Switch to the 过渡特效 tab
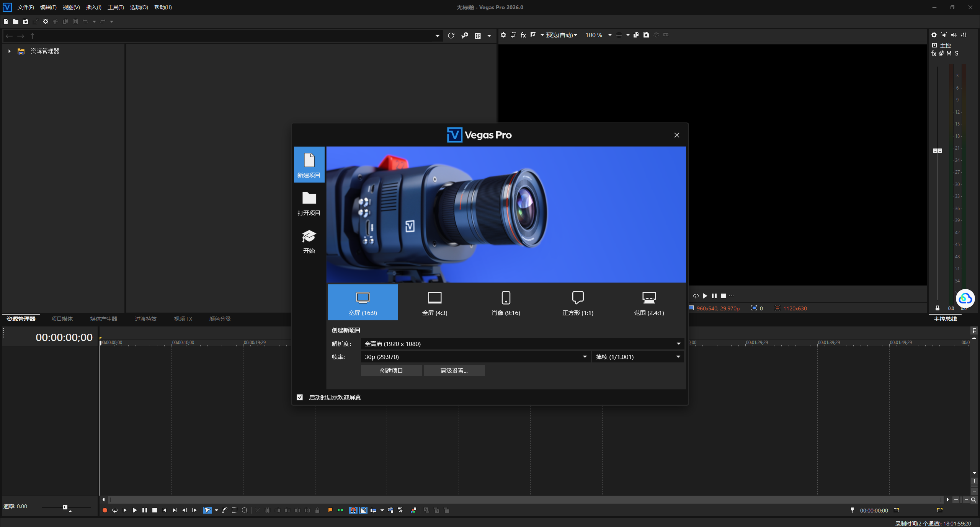The height and width of the screenshot is (527, 980). [x=146, y=319]
